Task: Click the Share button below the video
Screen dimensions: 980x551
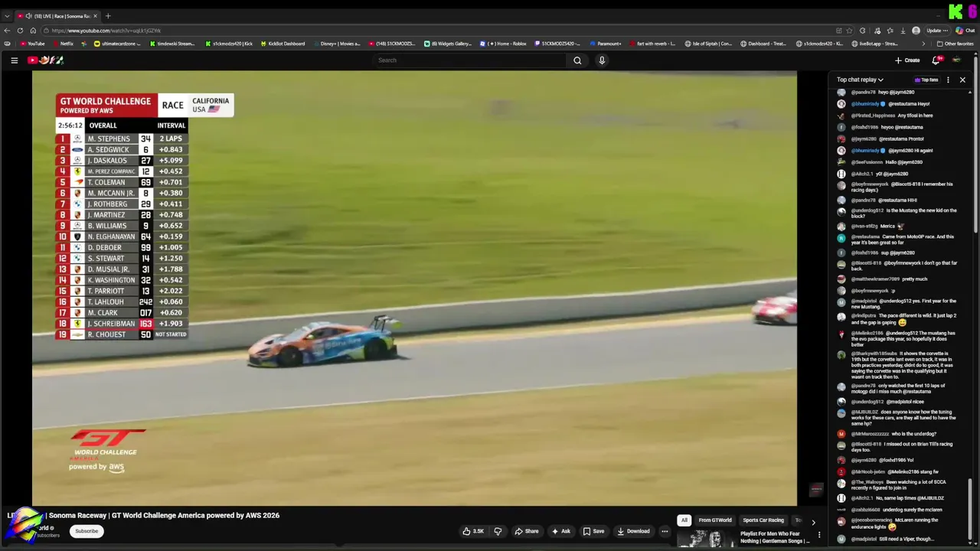Action: [x=527, y=531]
